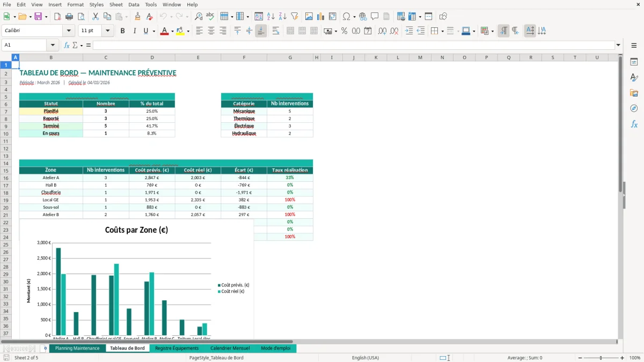Apply the red font color swatch
Screen dimensions: 644x362
pos(164,31)
